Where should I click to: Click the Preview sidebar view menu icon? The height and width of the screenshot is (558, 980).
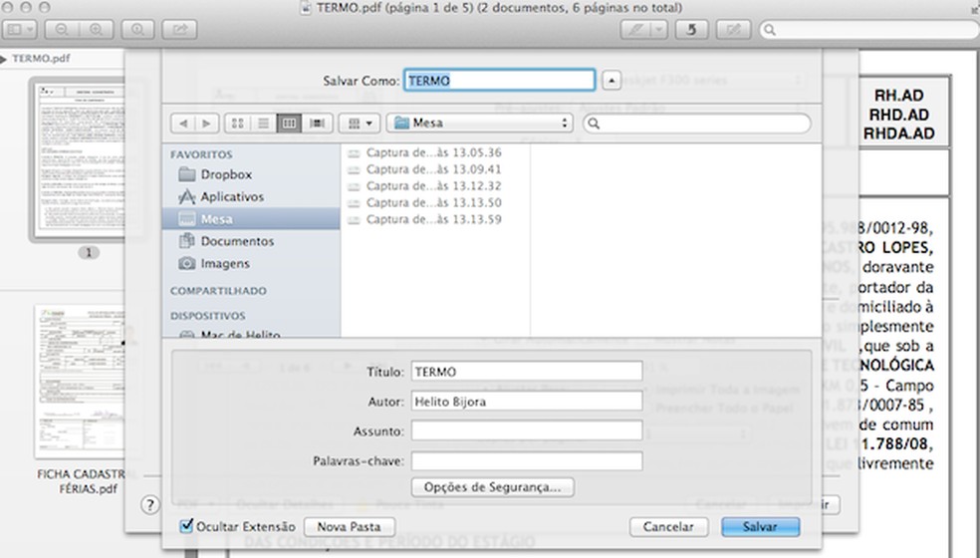pyautogui.click(x=21, y=30)
